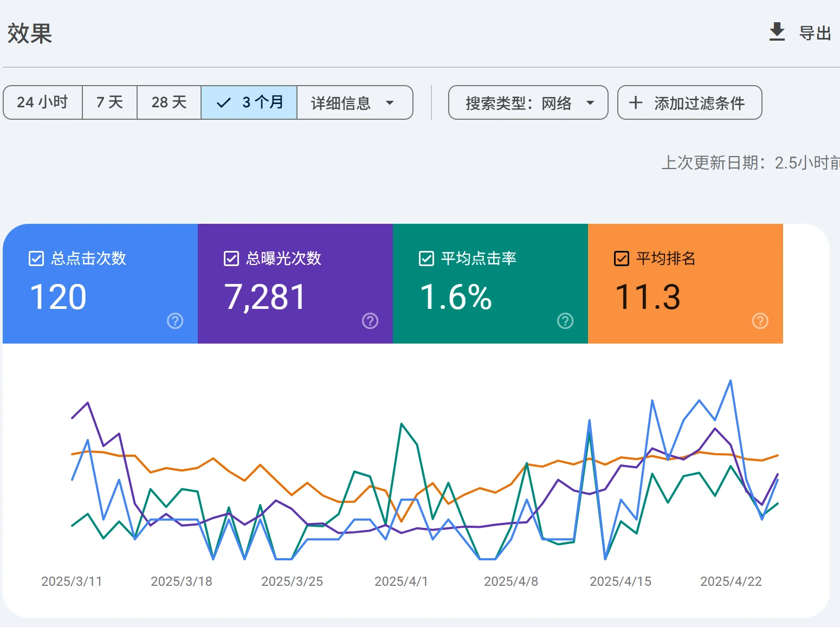
Task: Toggle the 平均点击率 checkbox
Action: 427,258
